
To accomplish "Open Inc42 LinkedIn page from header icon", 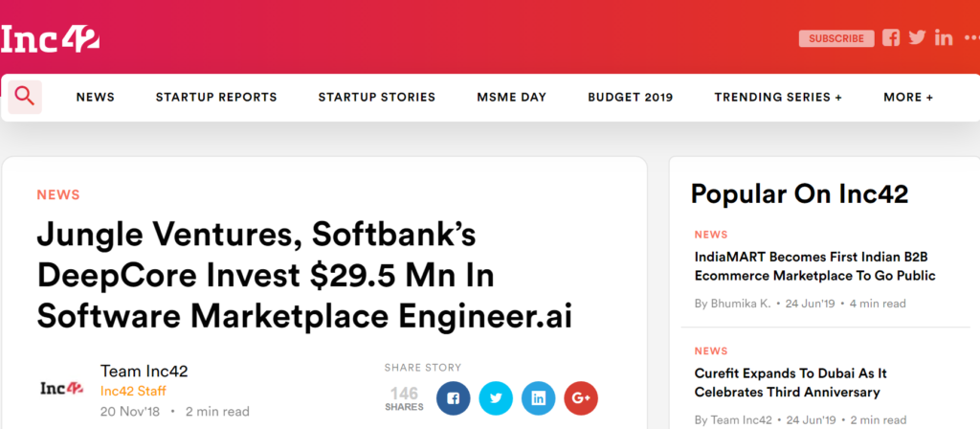I will click(x=944, y=38).
